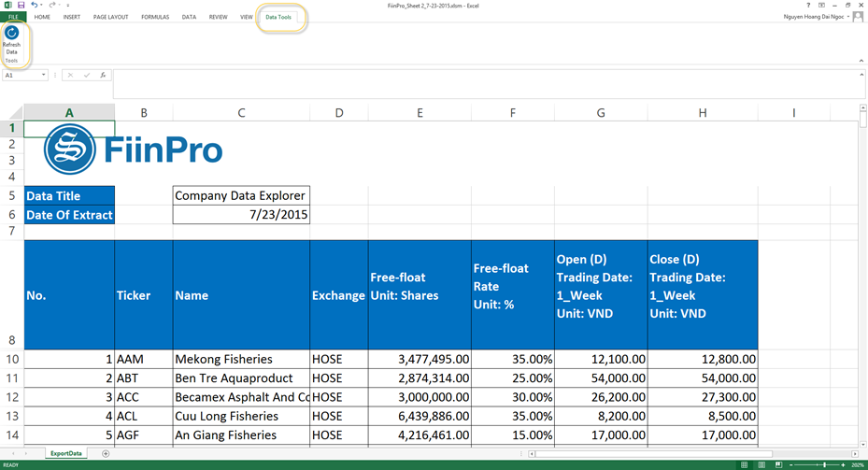Screen dimensions: 868x470
Task: Click inside the formula bar input
Action: point(486,84)
